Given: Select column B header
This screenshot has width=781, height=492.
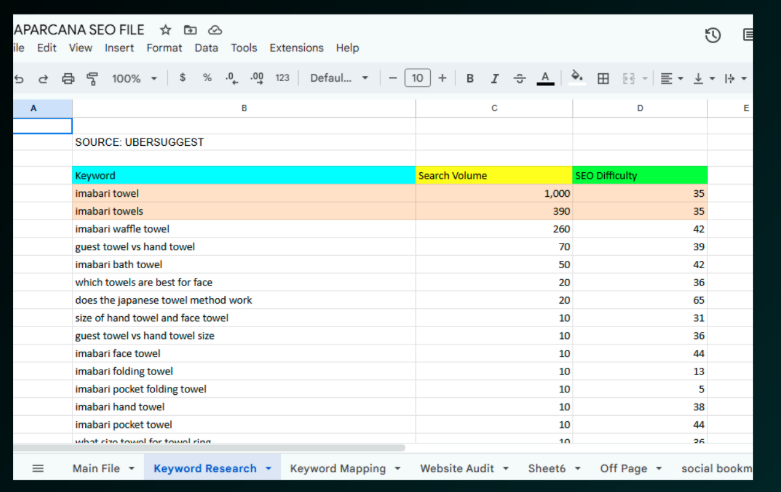Looking at the screenshot, I should pyautogui.click(x=244, y=108).
